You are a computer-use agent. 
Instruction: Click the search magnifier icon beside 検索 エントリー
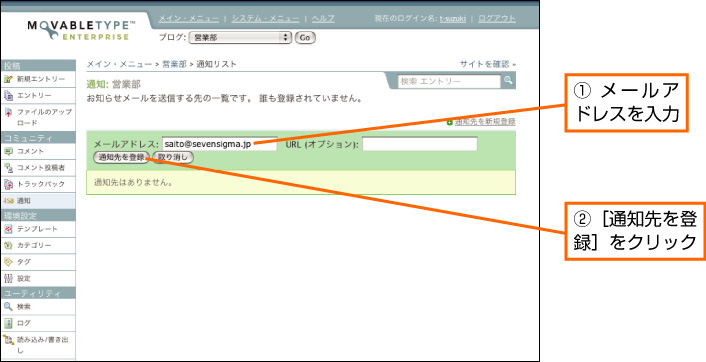[x=508, y=81]
